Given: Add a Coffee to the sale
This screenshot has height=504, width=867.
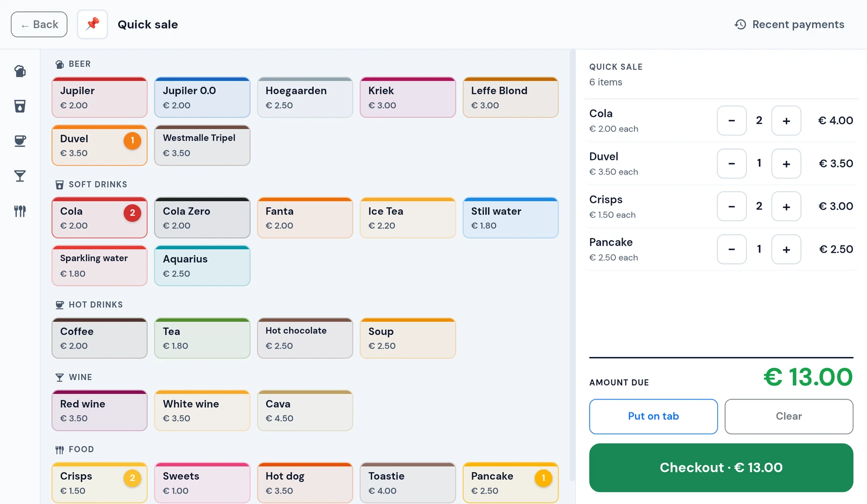Looking at the screenshot, I should click(100, 338).
